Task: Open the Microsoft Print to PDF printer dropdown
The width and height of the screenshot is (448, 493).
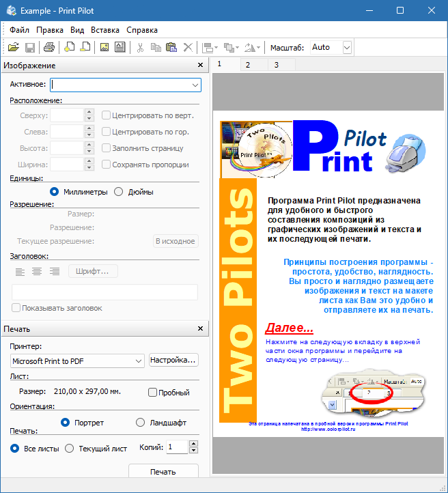Action: coord(138,361)
